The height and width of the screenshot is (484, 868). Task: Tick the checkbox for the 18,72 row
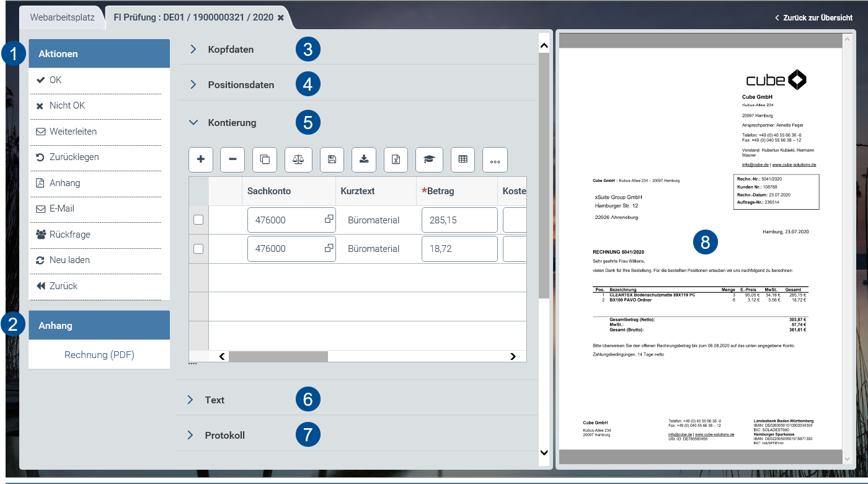199,249
